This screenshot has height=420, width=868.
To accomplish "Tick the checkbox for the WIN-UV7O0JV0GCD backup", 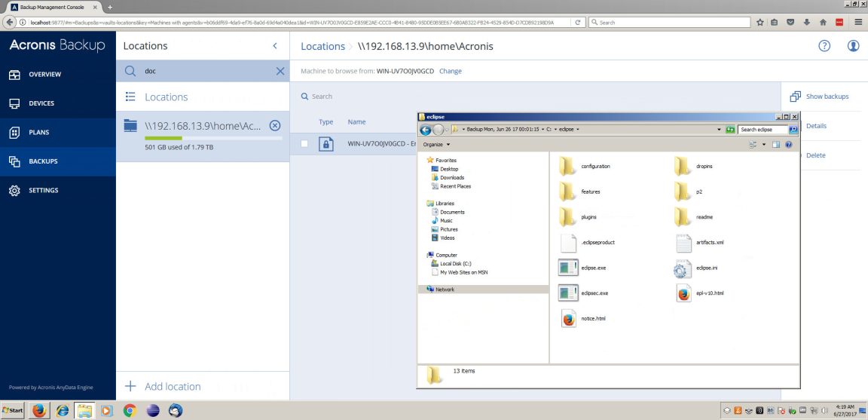I will tap(304, 143).
